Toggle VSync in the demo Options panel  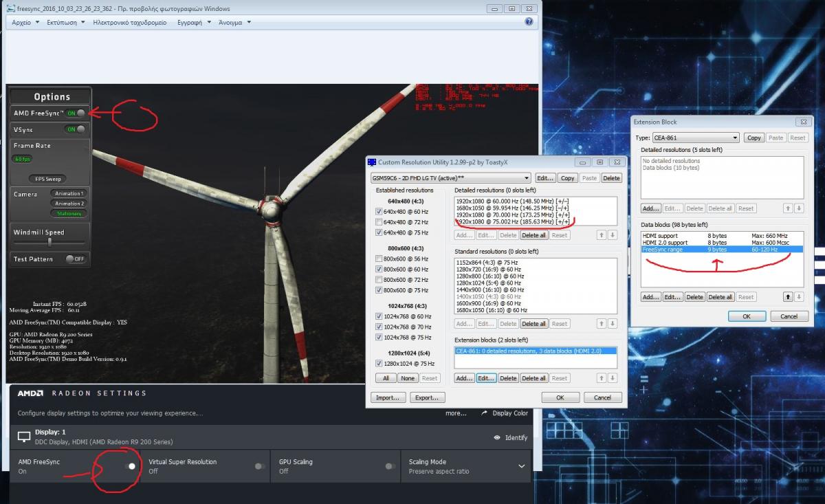point(76,129)
